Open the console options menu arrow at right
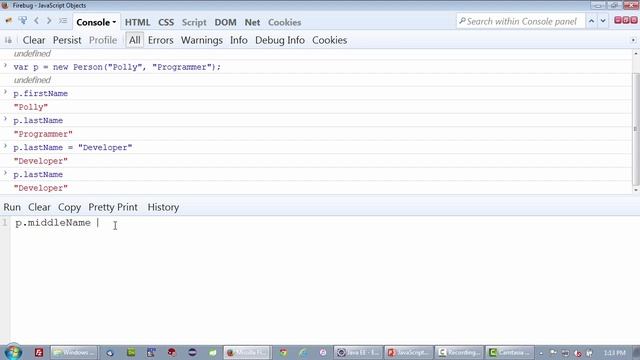 (x=633, y=40)
